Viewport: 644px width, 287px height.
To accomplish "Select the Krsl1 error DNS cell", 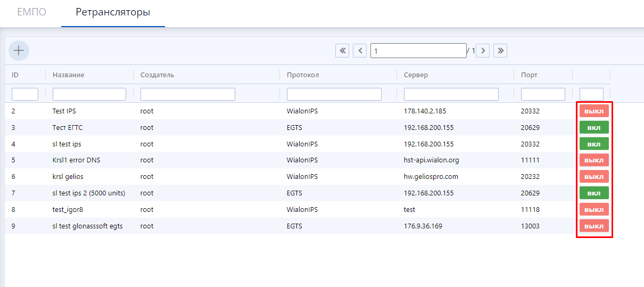I will [x=76, y=160].
